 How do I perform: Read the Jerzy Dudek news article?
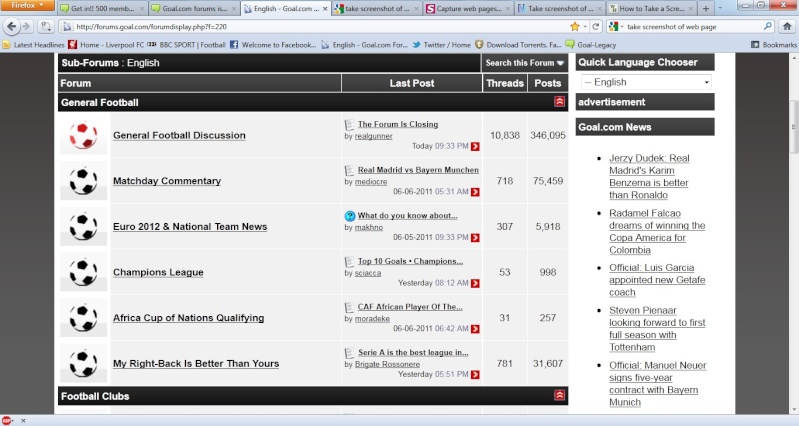(x=649, y=176)
